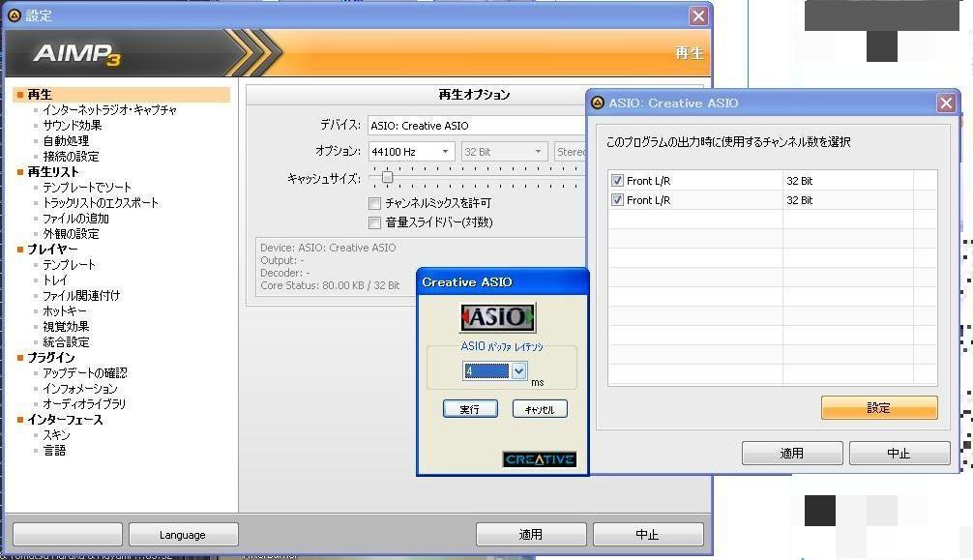Image resolution: width=973 pixels, height=560 pixels.
Task: Open 言語 settings
Action: [54, 451]
